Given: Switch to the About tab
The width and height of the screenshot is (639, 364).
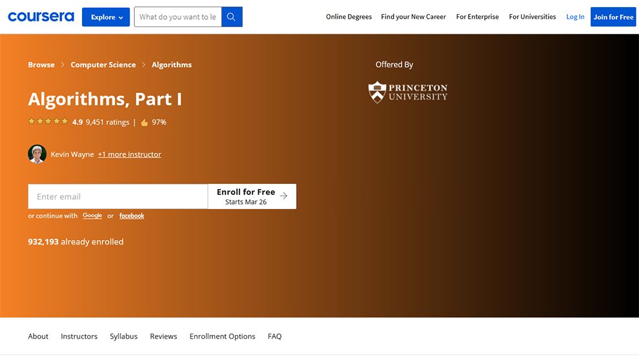Looking at the screenshot, I should [38, 336].
